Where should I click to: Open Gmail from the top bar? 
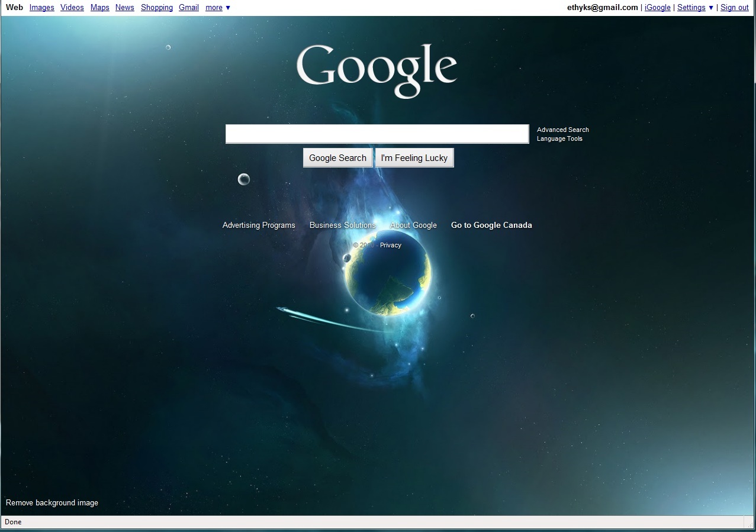tap(189, 8)
